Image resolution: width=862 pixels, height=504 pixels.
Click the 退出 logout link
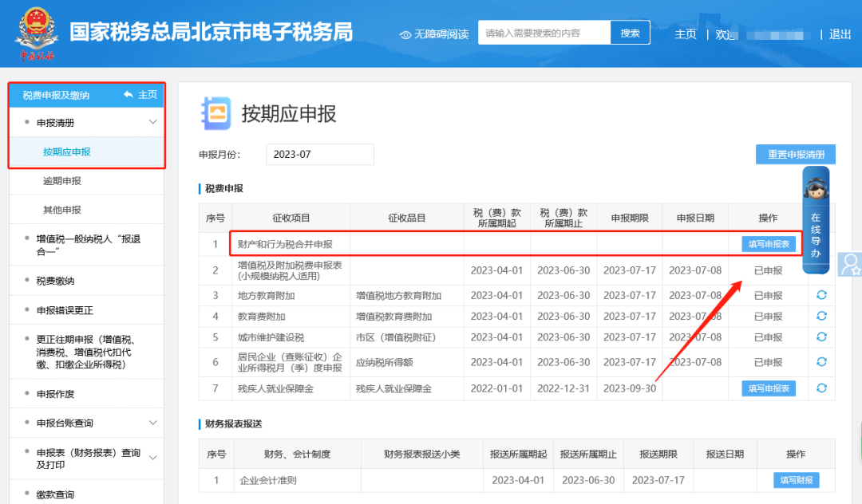[x=840, y=34]
